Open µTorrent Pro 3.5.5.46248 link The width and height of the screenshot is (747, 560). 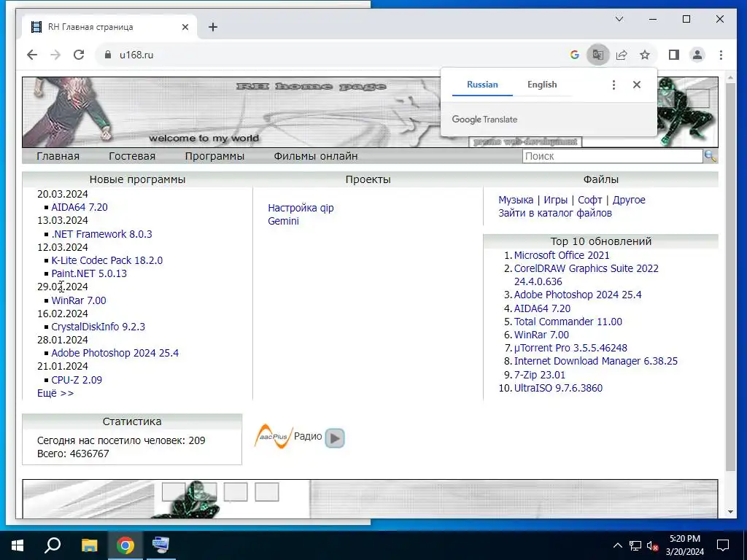pyautogui.click(x=570, y=348)
